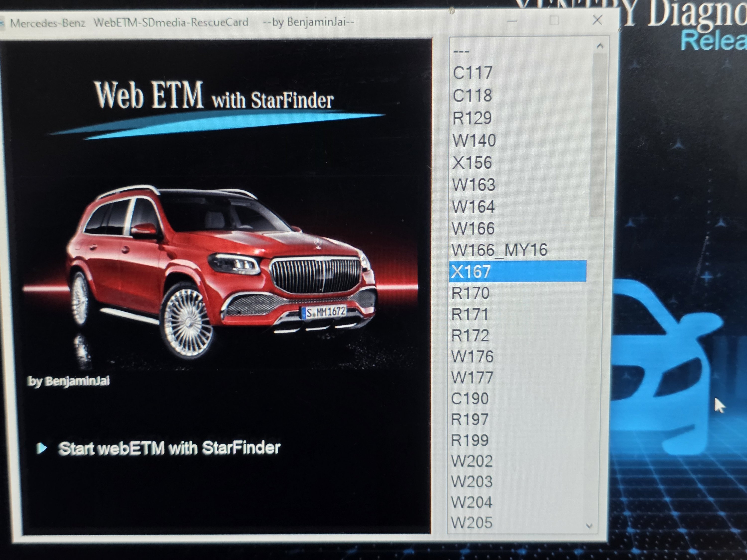Pick X156 from the chassis list
The height and width of the screenshot is (560, 747).
(472, 163)
